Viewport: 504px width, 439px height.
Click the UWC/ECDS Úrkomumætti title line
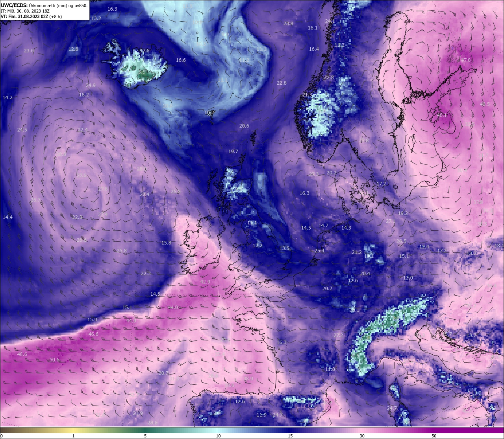click(x=44, y=6)
